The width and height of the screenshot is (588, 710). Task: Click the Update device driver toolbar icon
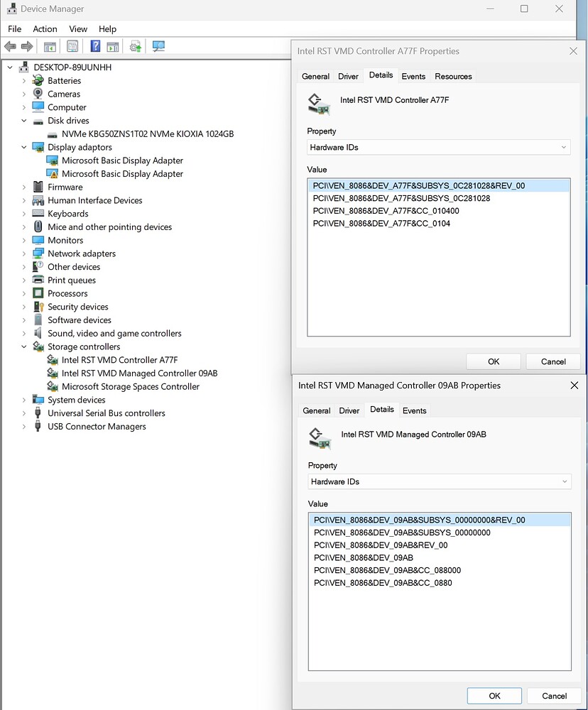click(x=135, y=47)
